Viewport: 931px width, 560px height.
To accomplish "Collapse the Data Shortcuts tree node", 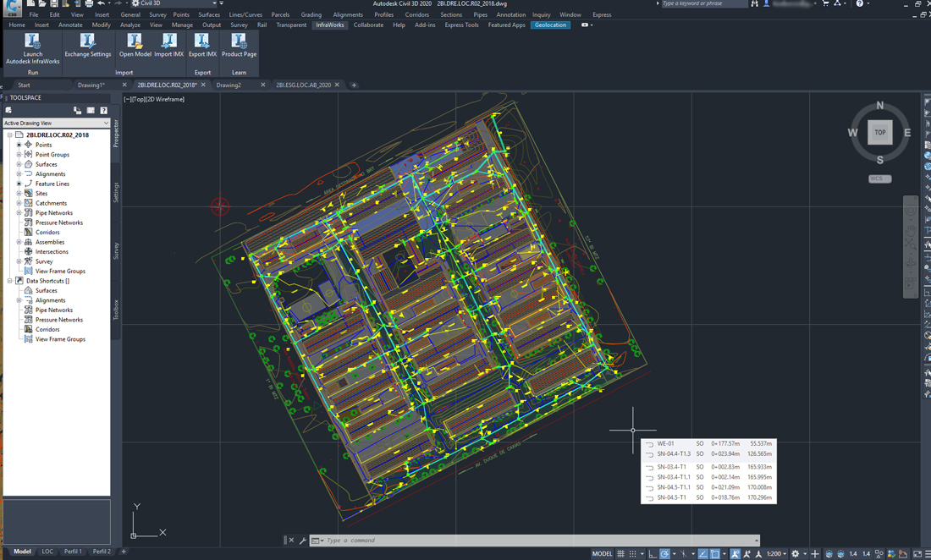I will (x=10, y=281).
